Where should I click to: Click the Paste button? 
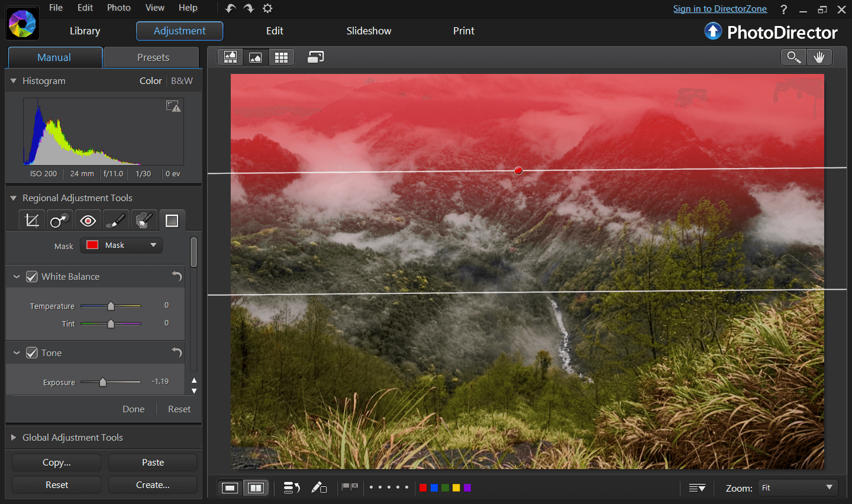pyautogui.click(x=153, y=462)
